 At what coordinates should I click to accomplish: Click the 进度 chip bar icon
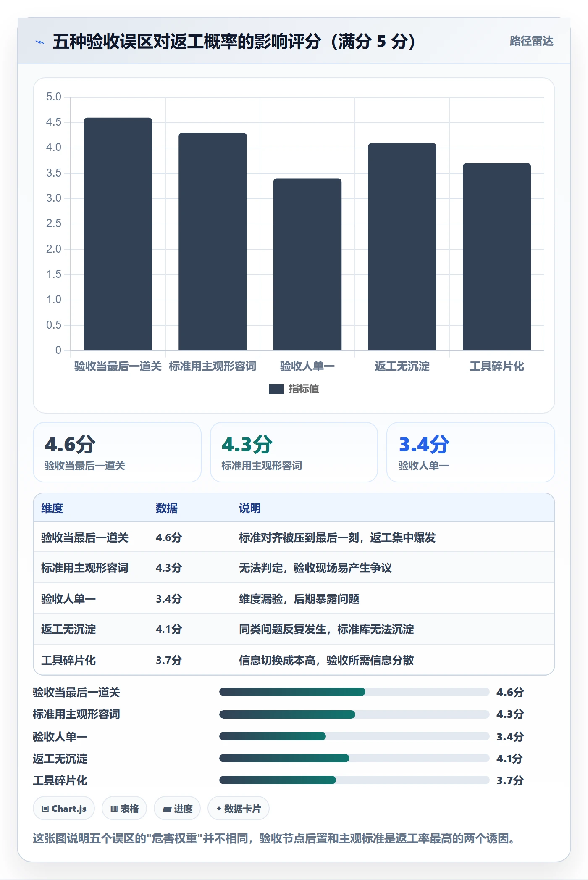pyautogui.click(x=167, y=809)
